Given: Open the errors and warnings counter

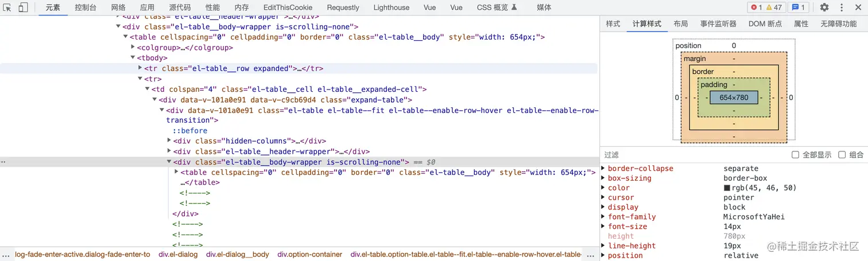Looking at the screenshot, I should pyautogui.click(x=766, y=7).
